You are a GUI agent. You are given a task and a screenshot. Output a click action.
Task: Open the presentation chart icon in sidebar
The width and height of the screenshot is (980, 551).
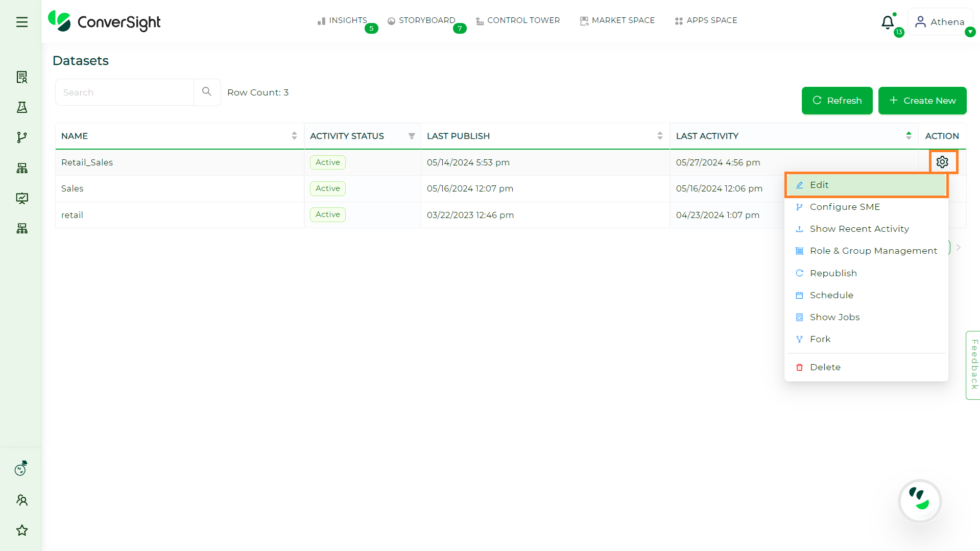click(21, 198)
